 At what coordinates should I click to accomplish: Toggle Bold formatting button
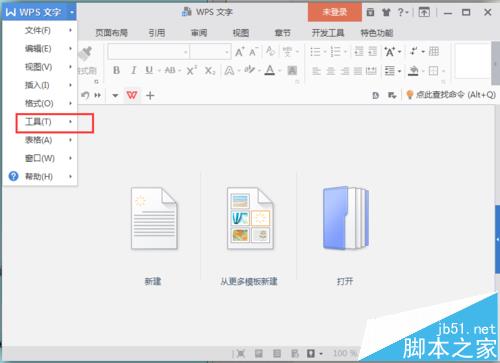tap(116, 70)
